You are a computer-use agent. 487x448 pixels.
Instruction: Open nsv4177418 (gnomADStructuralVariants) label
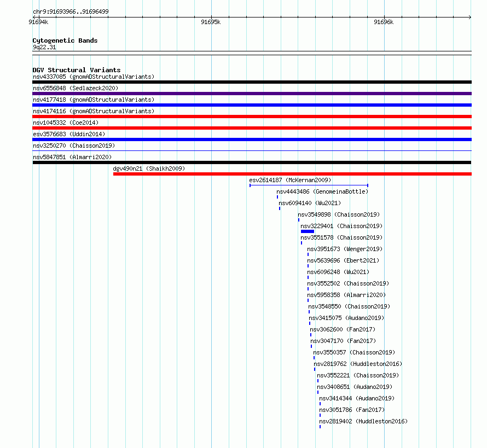[x=94, y=100]
